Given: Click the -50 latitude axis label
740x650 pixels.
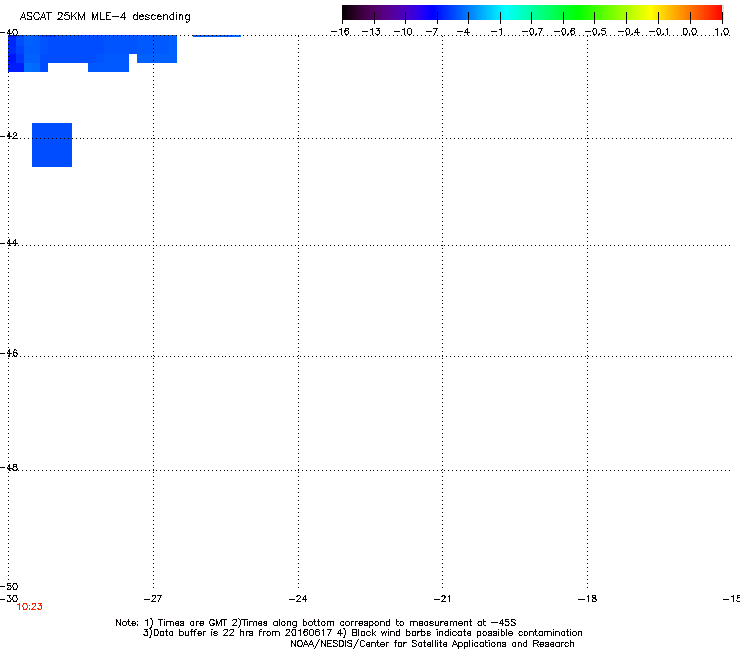Looking at the screenshot, I should (9, 587).
